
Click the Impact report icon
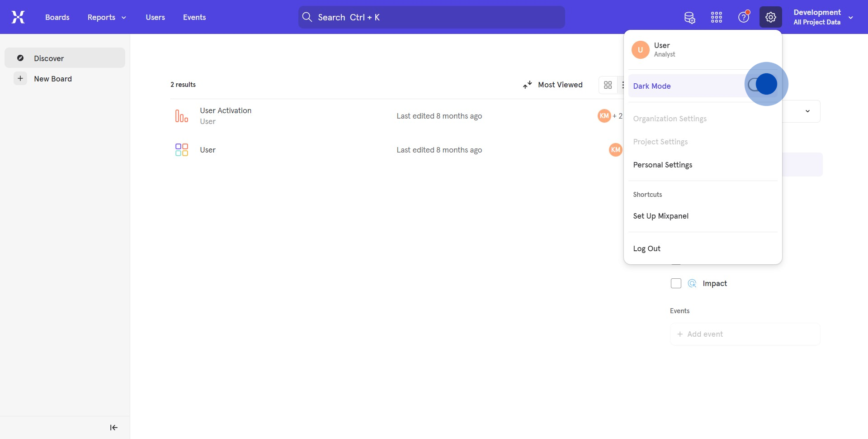coord(692,283)
